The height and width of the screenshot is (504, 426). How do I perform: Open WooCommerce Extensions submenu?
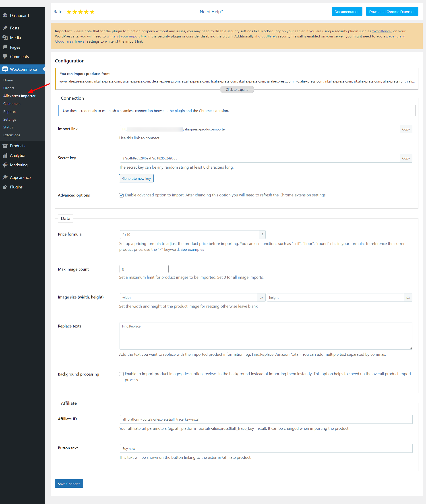pyautogui.click(x=12, y=135)
